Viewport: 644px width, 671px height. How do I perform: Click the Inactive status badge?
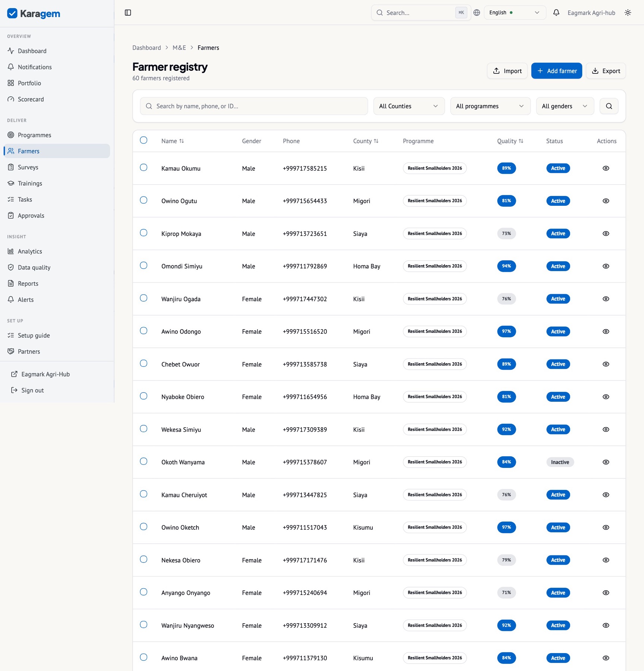pyautogui.click(x=560, y=462)
